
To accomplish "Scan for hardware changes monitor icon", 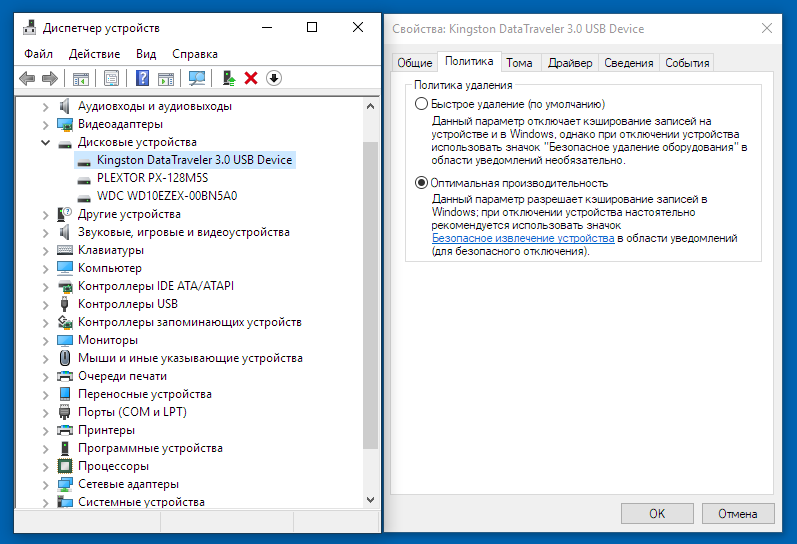I will [x=197, y=78].
